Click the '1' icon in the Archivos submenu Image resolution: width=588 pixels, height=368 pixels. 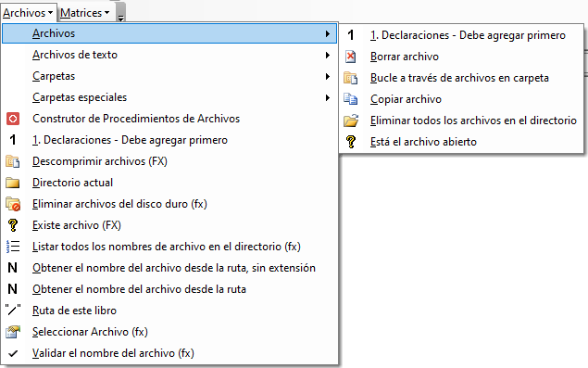(351, 35)
